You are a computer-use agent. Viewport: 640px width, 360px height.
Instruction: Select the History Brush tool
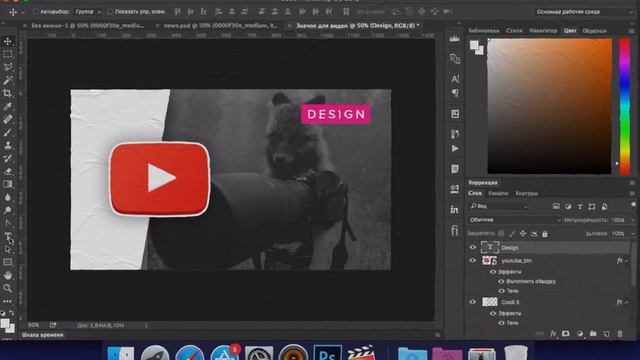point(7,158)
